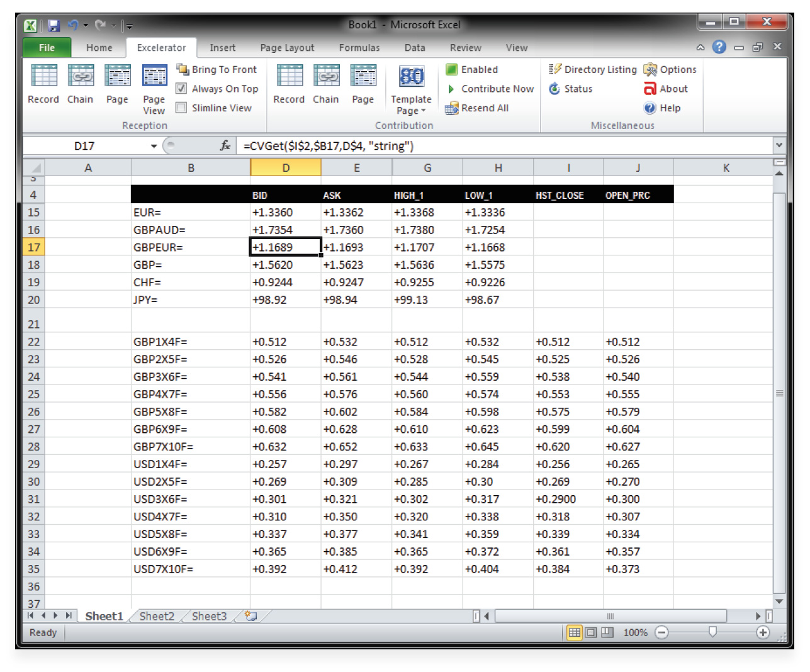Select the Record icon in Reception group
Screen dimensions: 810x672
pyautogui.click(x=43, y=86)
